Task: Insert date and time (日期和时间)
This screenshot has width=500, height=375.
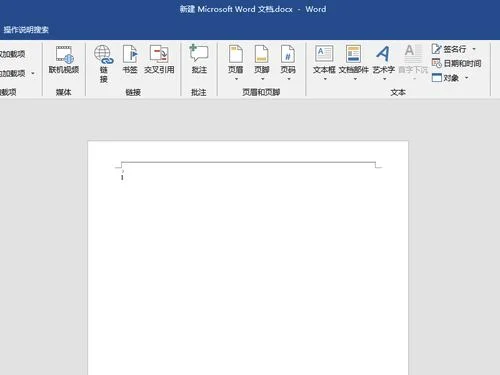Action: coord(457,63)
